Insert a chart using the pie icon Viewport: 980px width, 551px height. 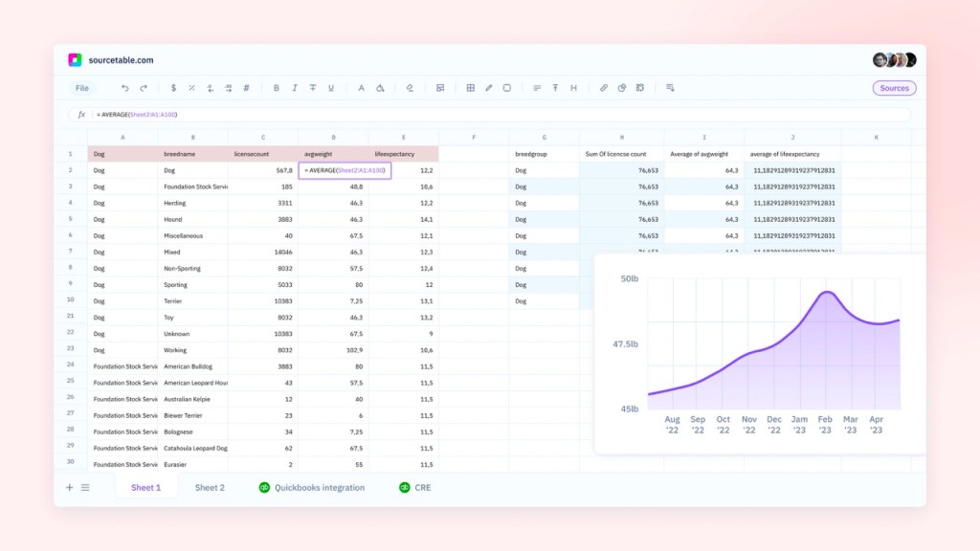(x=622, y=88)
